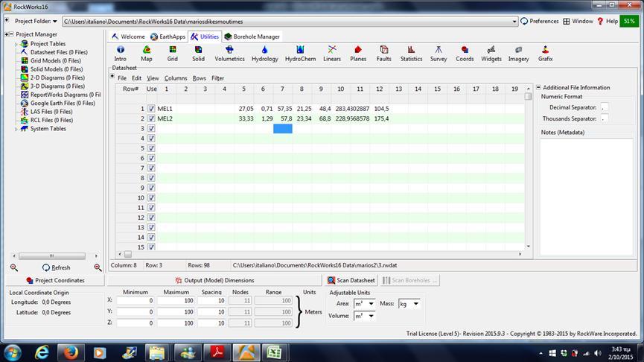Open the datasheet Columns menu
This screenshot has width=644, height=362.
[x=176, y=78]
